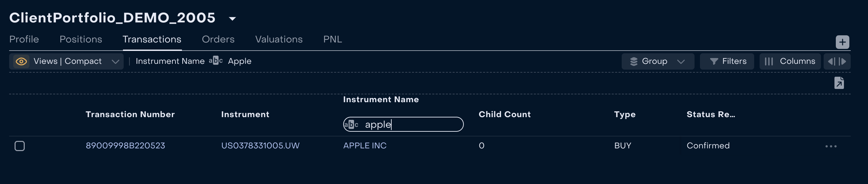Switch to the Positions tab
Viewport: 868px width, 184px height.
pos(81,39)
